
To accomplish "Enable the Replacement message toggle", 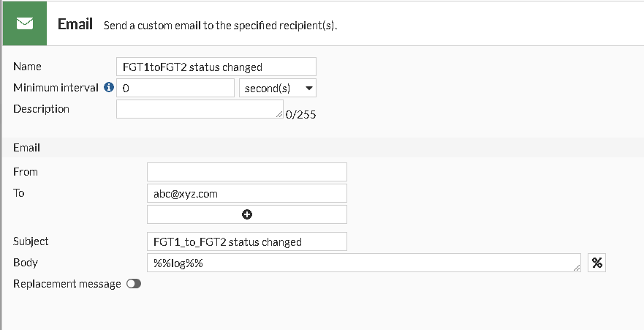I will pos(133,284).
